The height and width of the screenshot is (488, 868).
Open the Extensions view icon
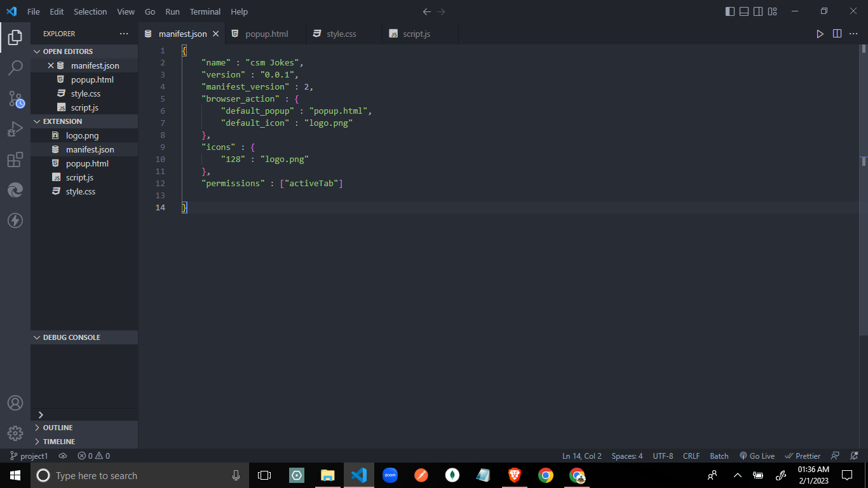coord(15,159)
